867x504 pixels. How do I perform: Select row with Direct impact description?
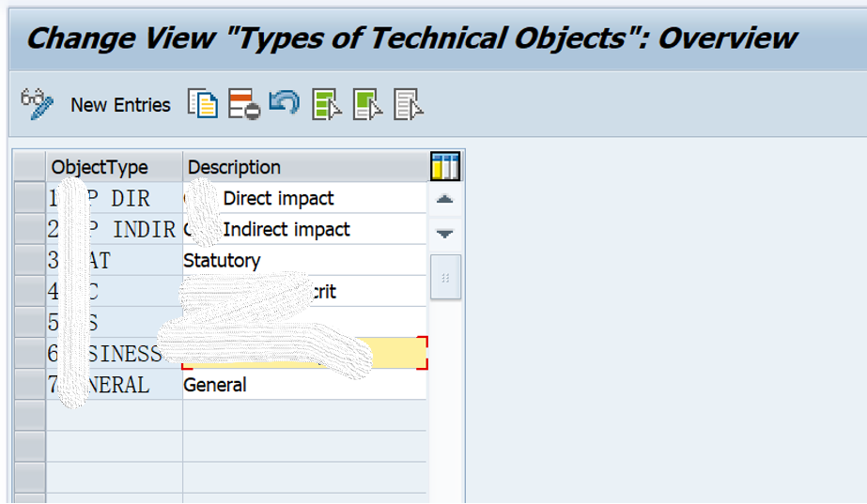click(x=29, y=198)
